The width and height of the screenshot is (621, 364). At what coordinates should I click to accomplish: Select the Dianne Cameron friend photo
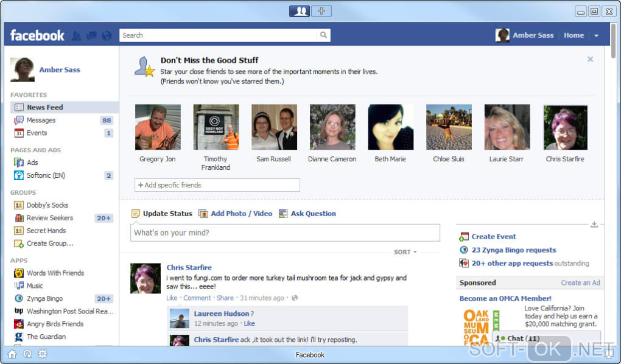pos(332,127)
